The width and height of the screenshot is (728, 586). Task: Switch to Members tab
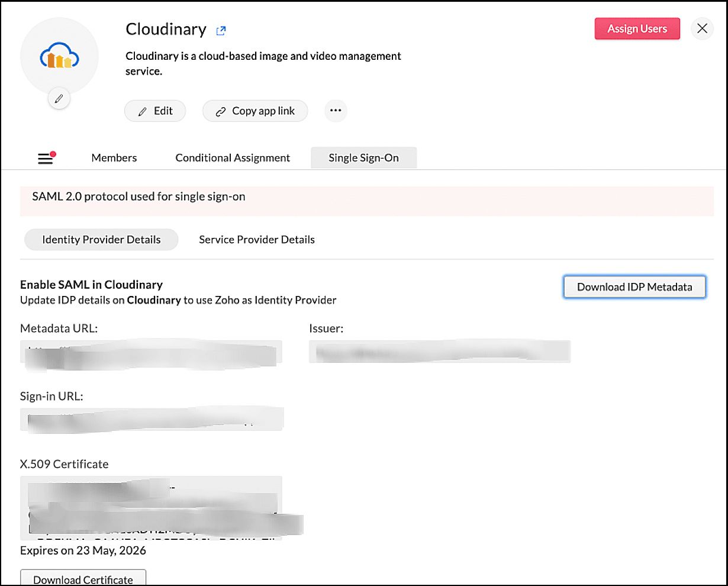tap(114, 158)
